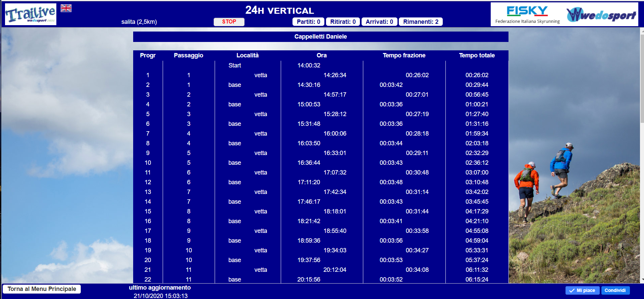Viewport: 644px width, 299px height.
Task: Click the time 19:34:03
Action: 335,250
